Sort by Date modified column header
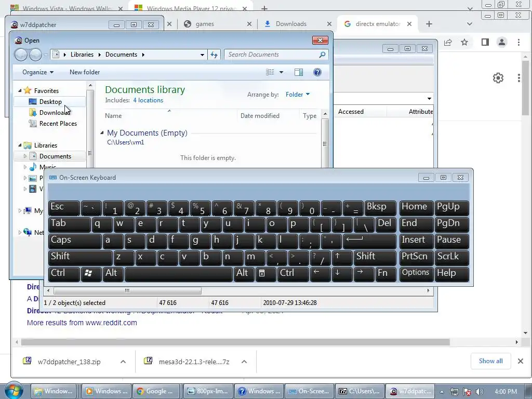 pyautogui.click(x=260, y=116)
